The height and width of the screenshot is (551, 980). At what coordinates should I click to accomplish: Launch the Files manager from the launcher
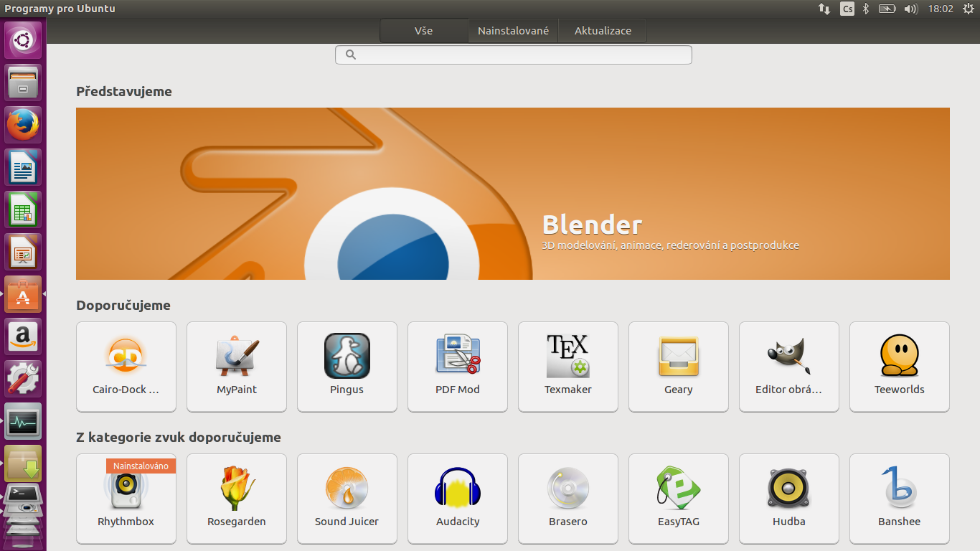(23, 83)
